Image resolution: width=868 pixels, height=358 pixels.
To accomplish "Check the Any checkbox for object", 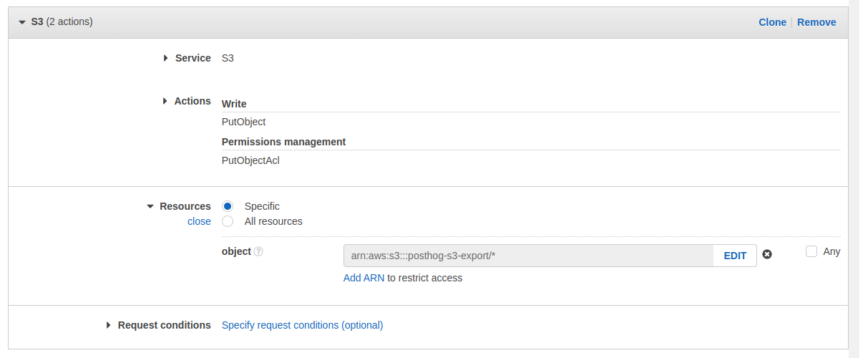I will tap(811, 251).
